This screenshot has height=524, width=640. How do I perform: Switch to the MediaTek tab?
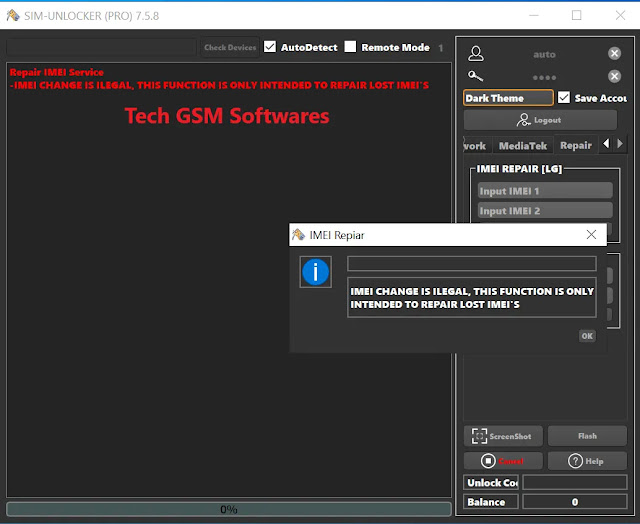(522, 146)
